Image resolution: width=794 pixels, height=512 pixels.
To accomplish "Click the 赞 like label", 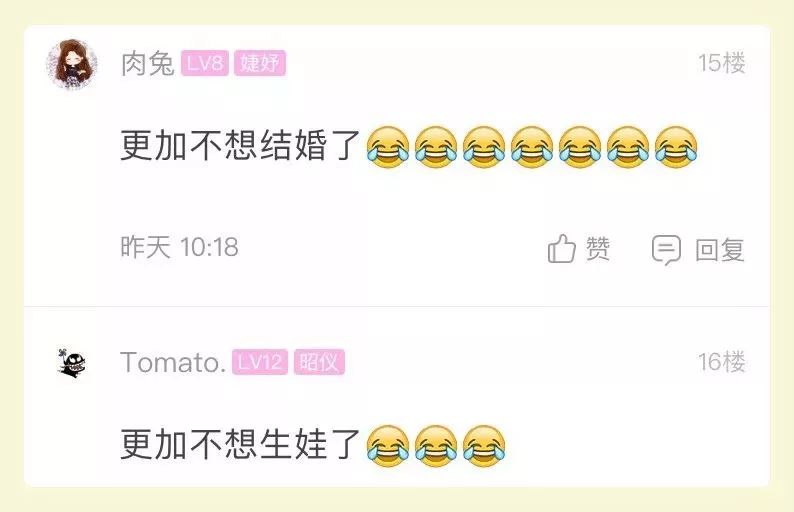I will click(598, 249).
